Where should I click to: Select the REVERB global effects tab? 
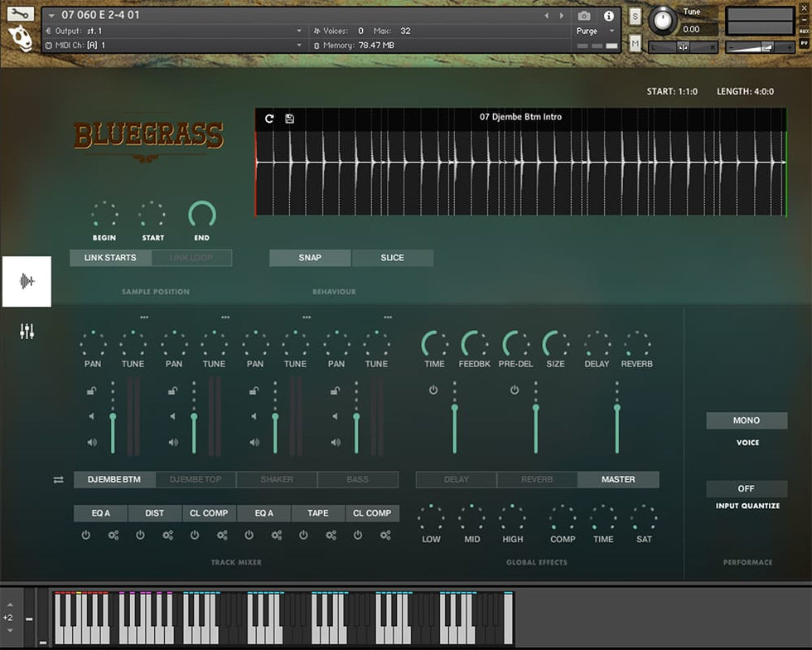click(x=537, y=480)
